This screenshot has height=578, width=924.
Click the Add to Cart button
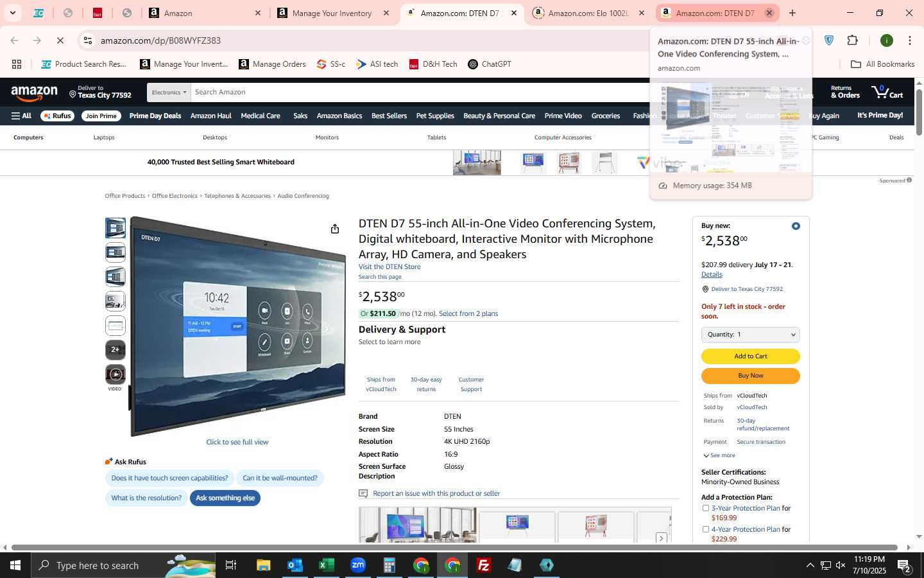point(751,356)
